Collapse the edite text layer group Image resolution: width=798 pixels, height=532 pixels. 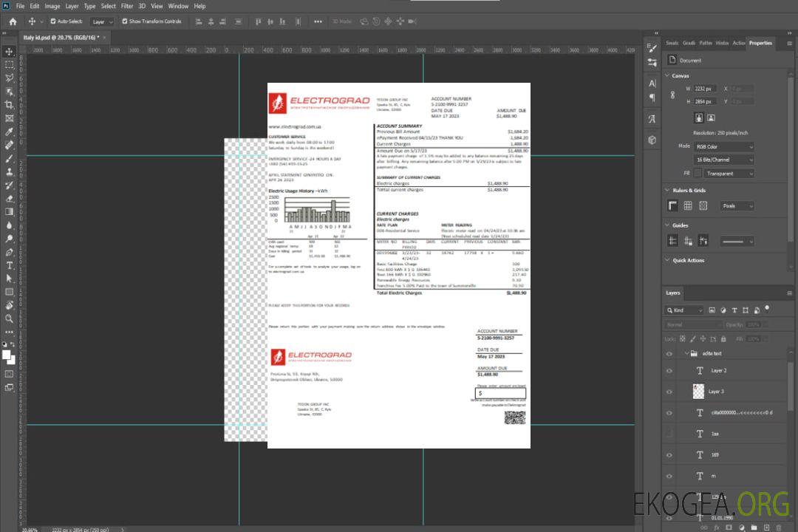tap(686, 354)
